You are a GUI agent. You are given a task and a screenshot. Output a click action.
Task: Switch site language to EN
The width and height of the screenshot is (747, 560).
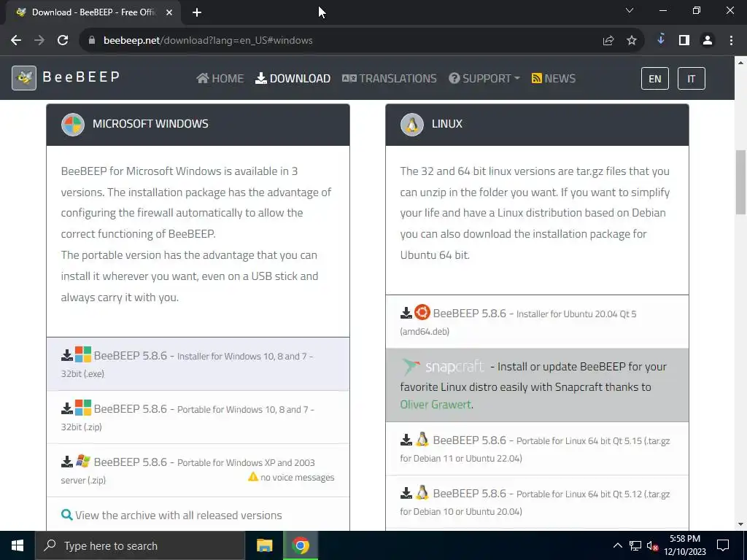tap(654, 79)
